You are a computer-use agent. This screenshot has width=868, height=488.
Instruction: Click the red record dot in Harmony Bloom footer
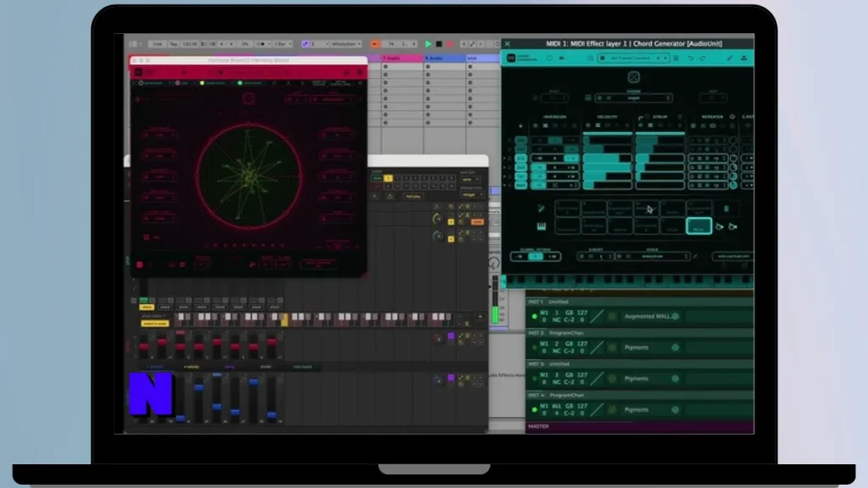pos(140,265)
